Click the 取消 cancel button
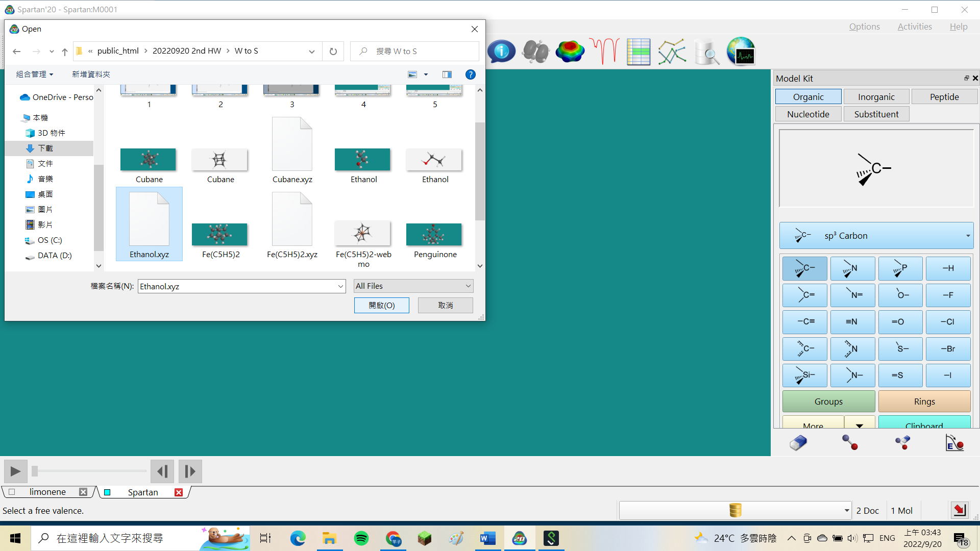Image resolution: width=980 pixels, height=551 pixels. pos(446,305)
